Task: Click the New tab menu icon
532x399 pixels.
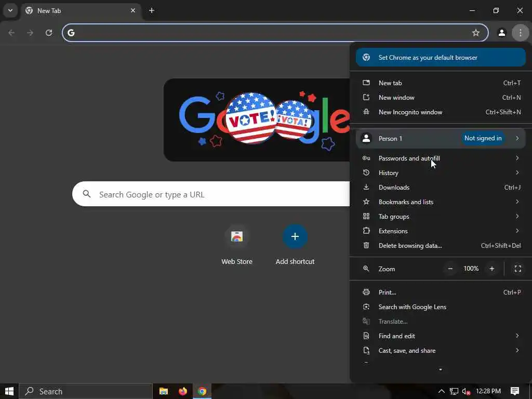Action: [366, 83]
